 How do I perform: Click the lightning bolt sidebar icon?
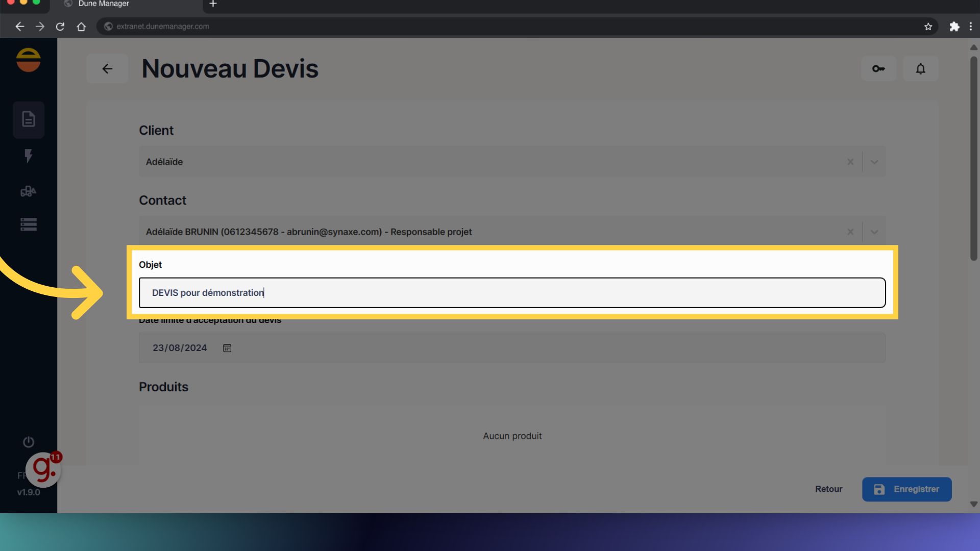pos(29,156)
